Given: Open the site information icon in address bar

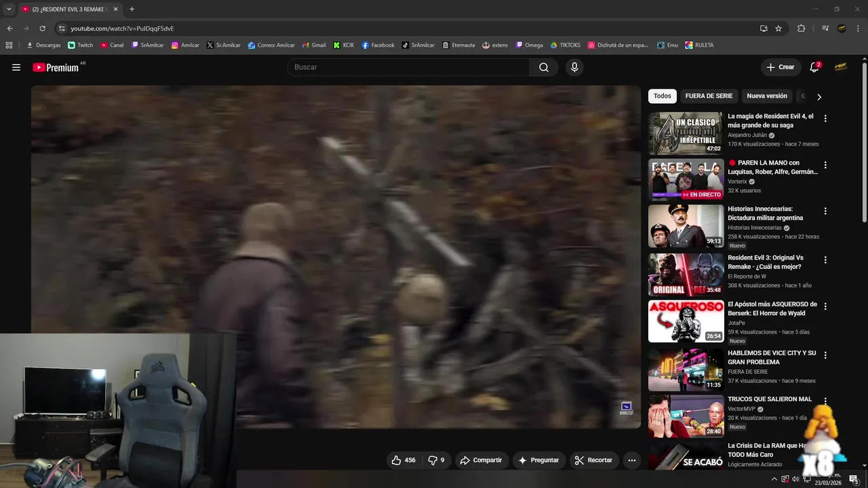Looking at the screenshot, I should pyautogui.click(x=62, y=28).
